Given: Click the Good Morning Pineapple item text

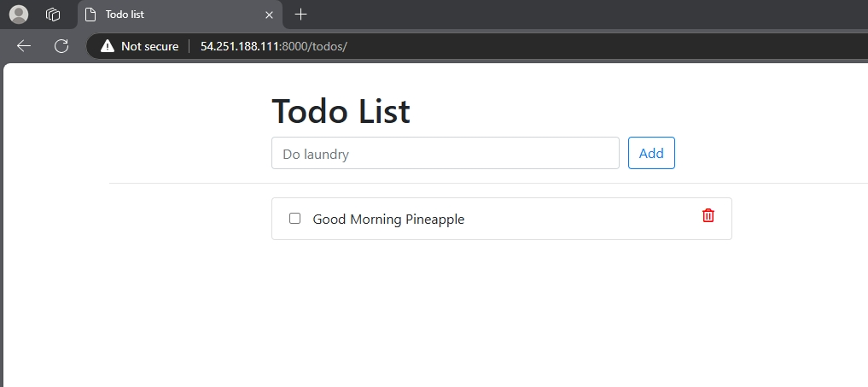Looking at the screenshot, I should [388, 220].
